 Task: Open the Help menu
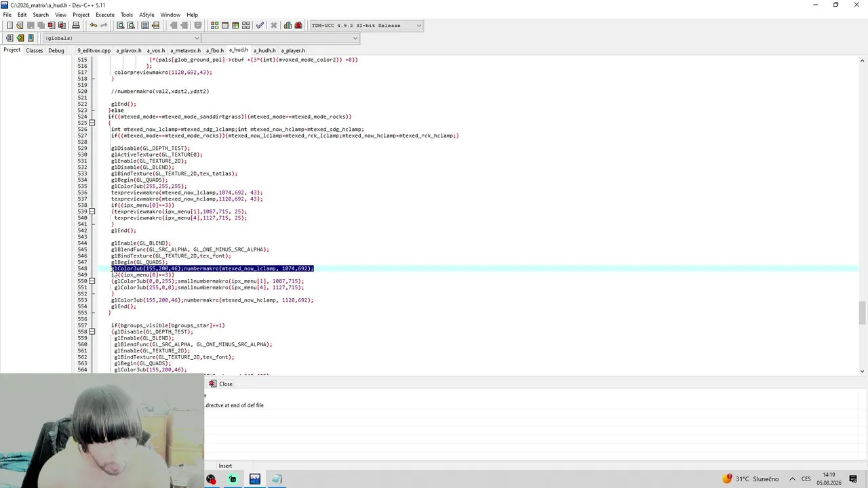(192, 15)
